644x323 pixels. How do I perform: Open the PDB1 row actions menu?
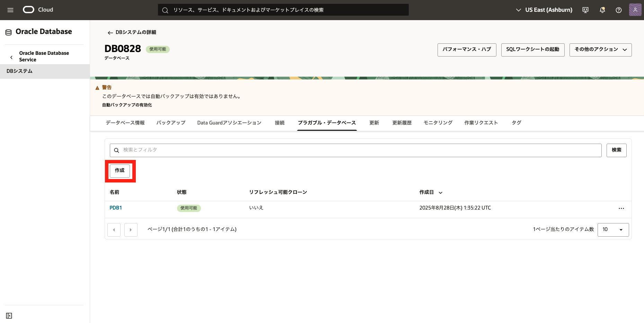(x=621, y=208)
